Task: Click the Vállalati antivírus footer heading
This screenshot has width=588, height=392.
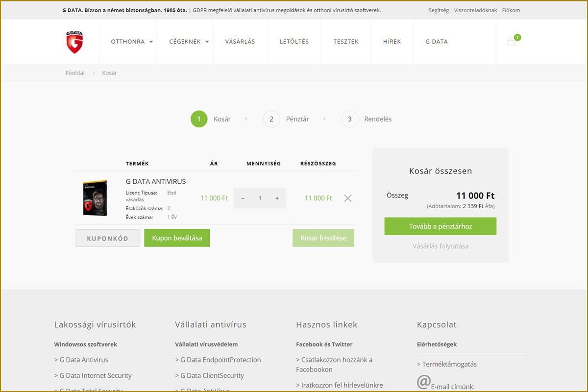Action: pos(211,324)
